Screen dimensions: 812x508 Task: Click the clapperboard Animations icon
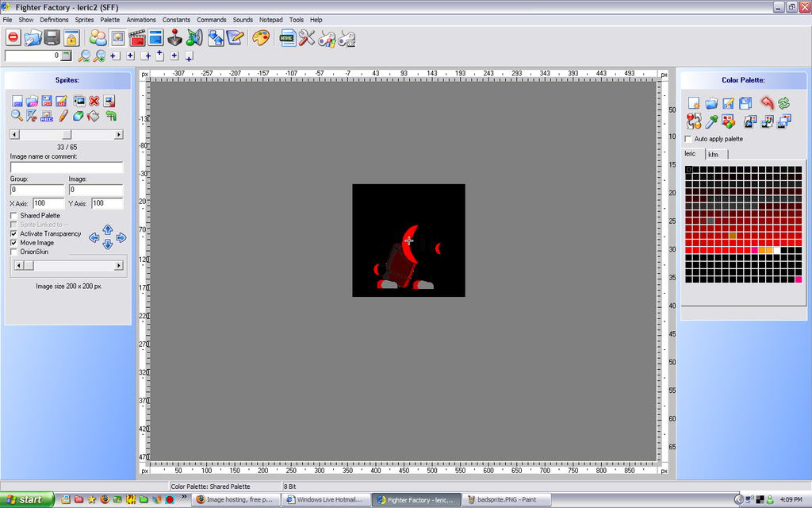[x=136, y=37]
